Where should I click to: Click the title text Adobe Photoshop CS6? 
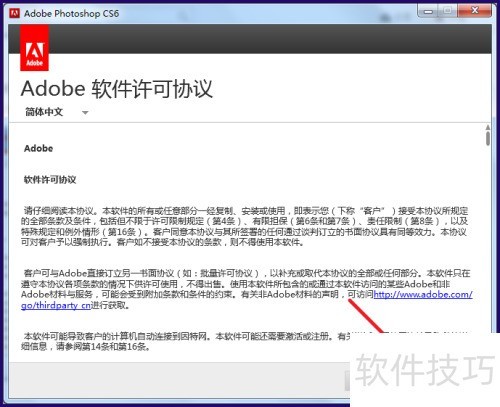pyautogui.click(x=71, y=14)
